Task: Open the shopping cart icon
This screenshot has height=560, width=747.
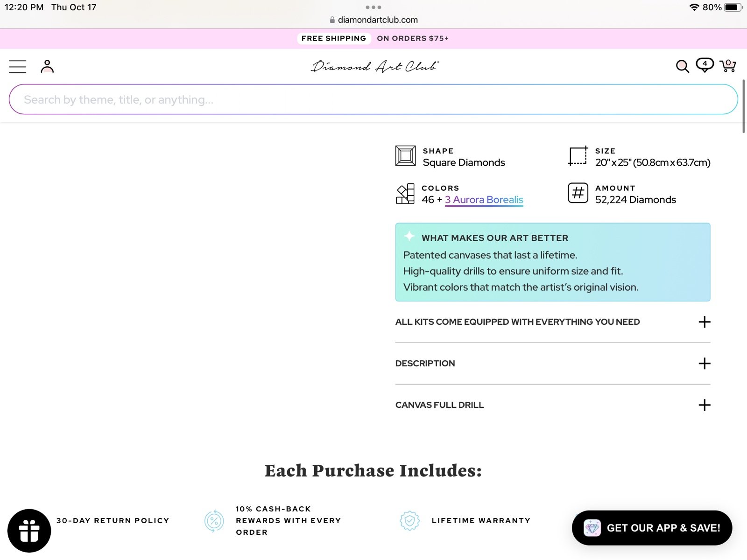Action: coord(728,65)
